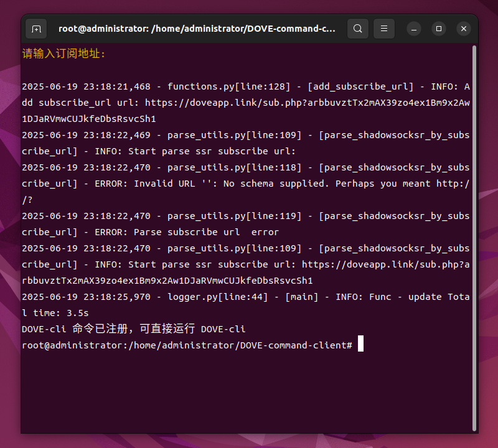498x448 pixels.
Task: Click the 'DOVE-cli 命令已注册' message line
Action: pyautogui.click(x=133, y=329)
